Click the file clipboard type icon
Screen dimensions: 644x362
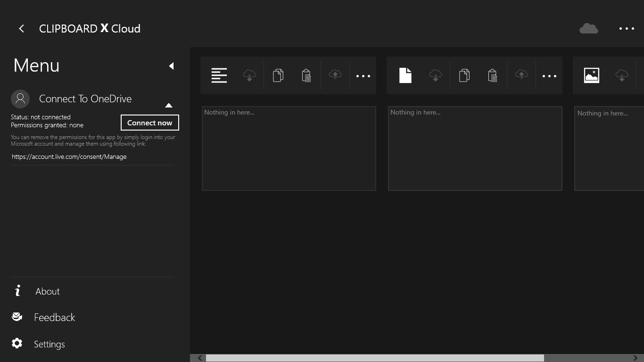(405, 75)
